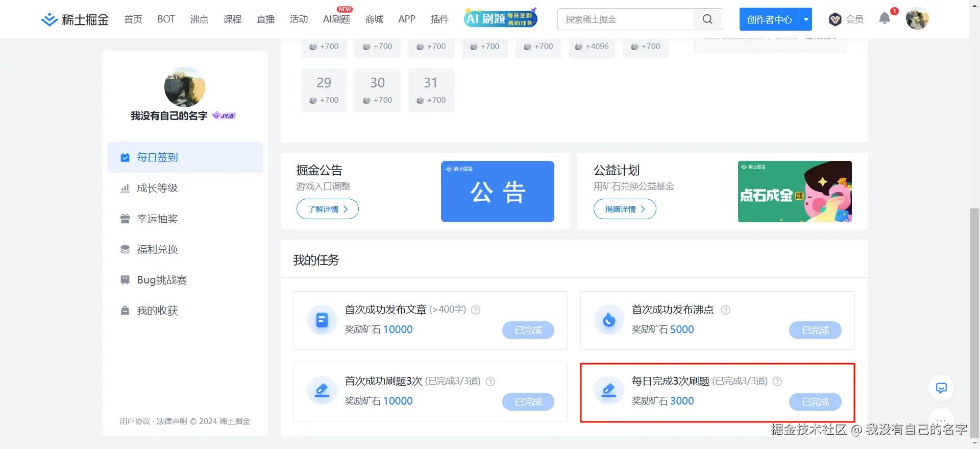This screenshot has width=980, height=449.
Task: Click help icon beside 每日完成3次刷题
Action: click(x=777, y=382)
